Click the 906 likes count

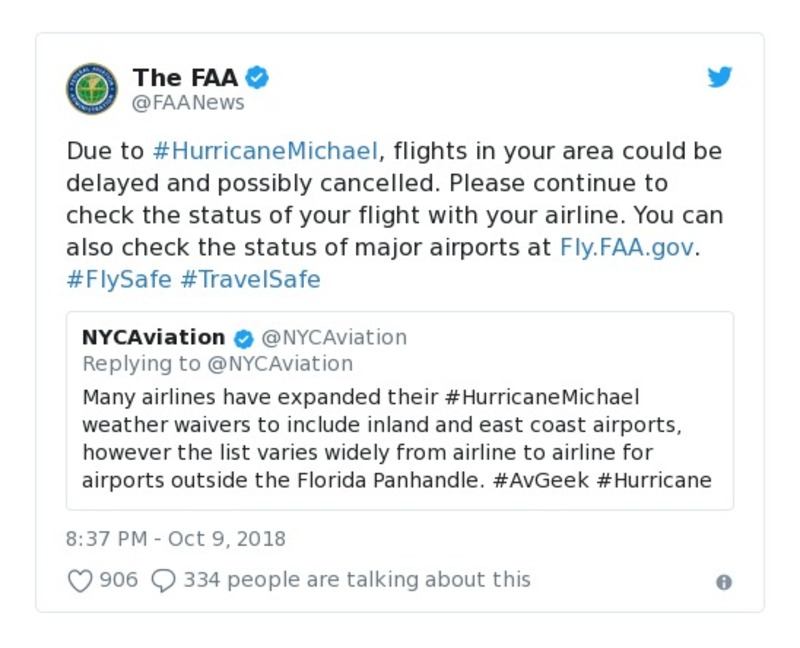tap(119, 580)
